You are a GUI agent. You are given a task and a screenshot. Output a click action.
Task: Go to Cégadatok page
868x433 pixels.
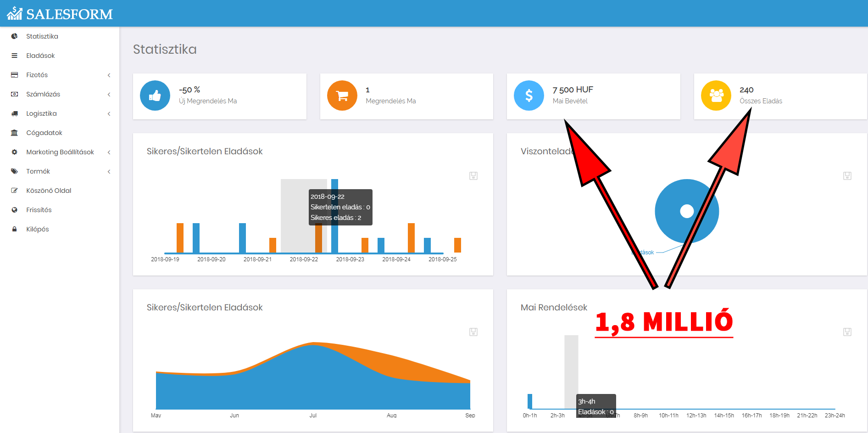click(x=44, y=133)
